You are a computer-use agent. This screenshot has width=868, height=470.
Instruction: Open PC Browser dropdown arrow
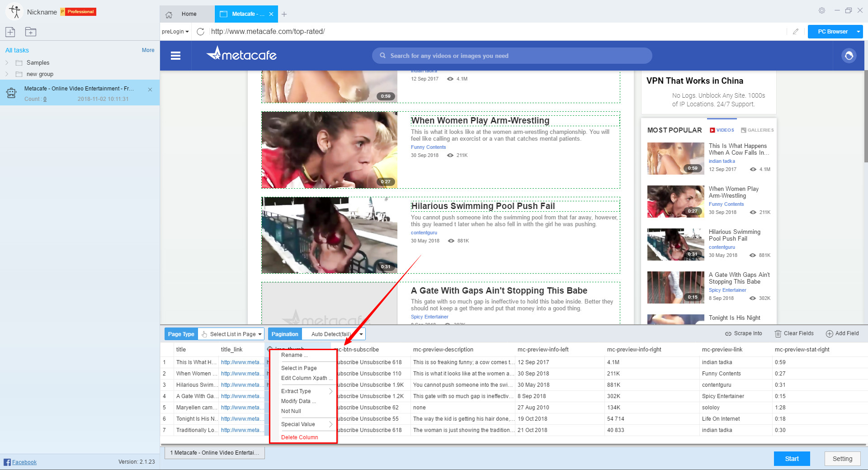(x=858, y=32)
